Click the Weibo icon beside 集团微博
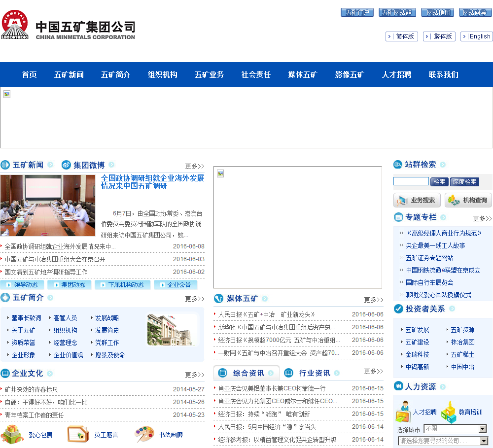The width and height of the screenshot is (493, 448). (x=66, y=165)
